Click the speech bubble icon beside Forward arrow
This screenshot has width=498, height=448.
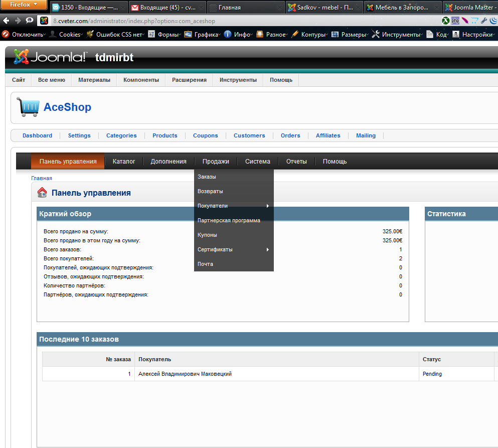point(30,21)
